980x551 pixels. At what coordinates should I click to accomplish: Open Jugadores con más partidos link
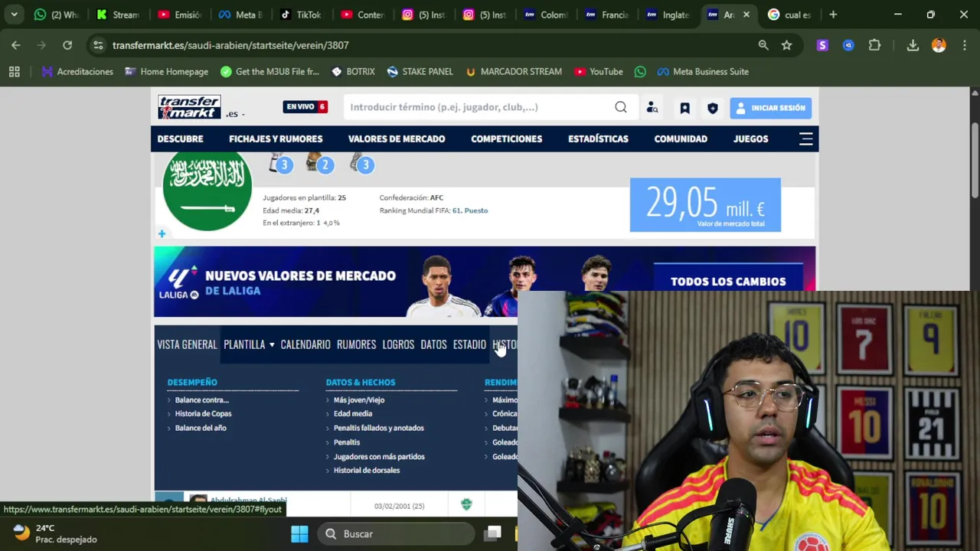coord(379,457)
